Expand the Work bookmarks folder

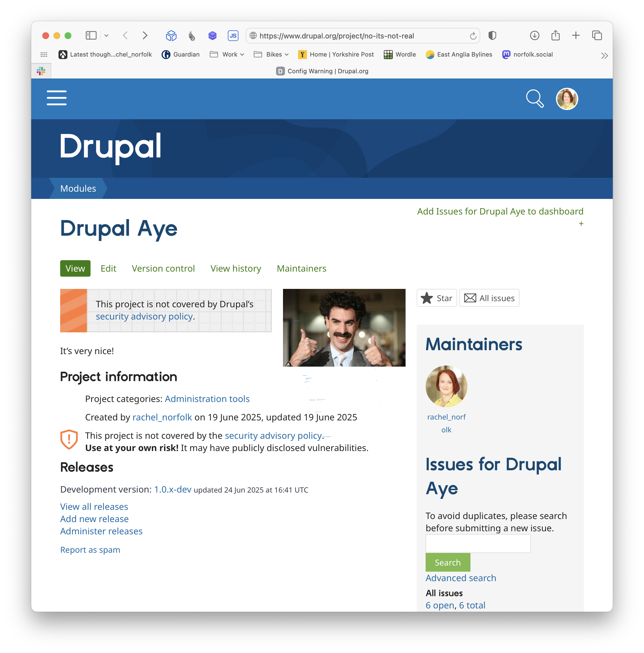[227, 54]
